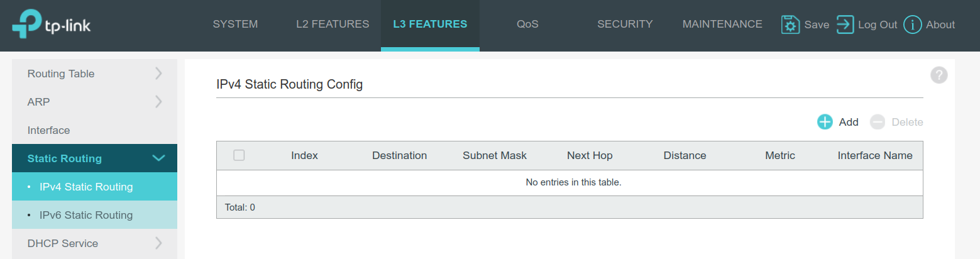Open the Interface sidebar item
The image size is (980, 259).
click(48, 130)
